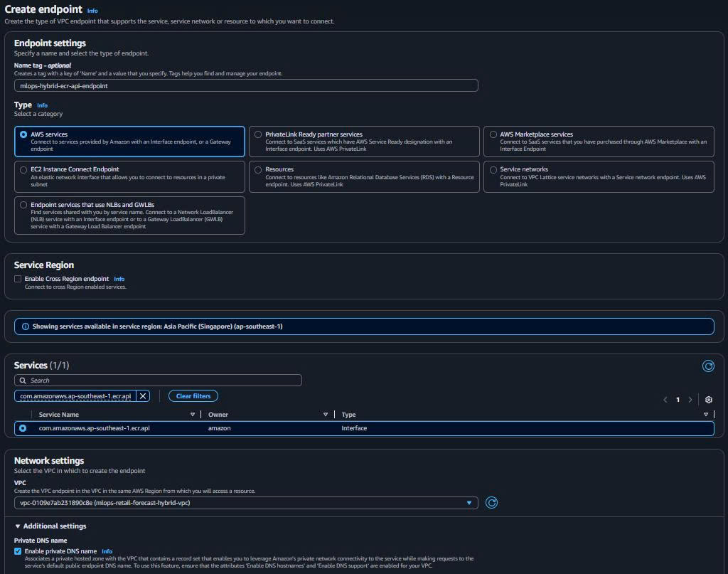
Task: Collapse the Additional settings section
Action: click(18, 526)
